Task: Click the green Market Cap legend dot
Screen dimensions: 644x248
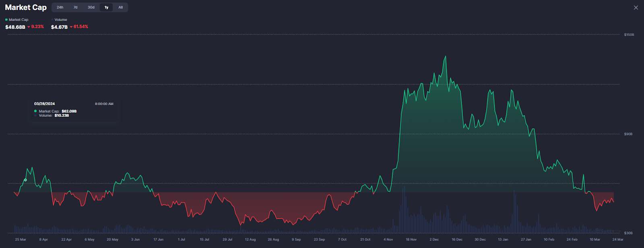Action: [x=6, y=20]
